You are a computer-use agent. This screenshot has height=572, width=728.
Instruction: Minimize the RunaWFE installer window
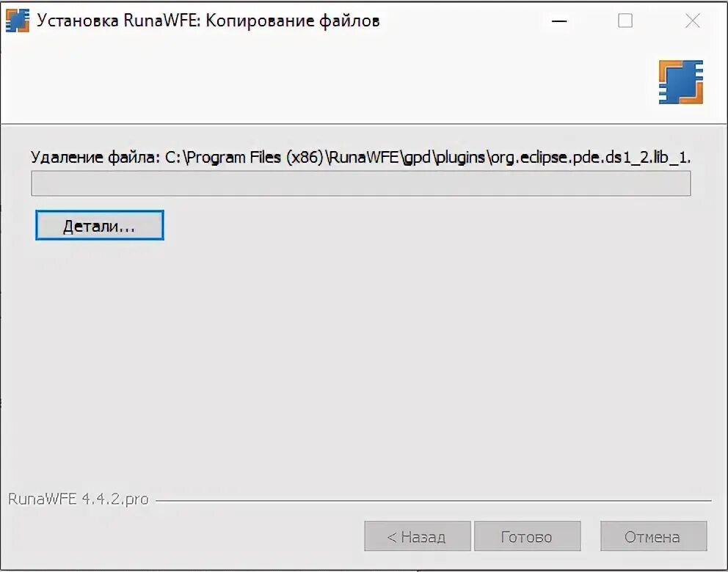coord(559,21)
